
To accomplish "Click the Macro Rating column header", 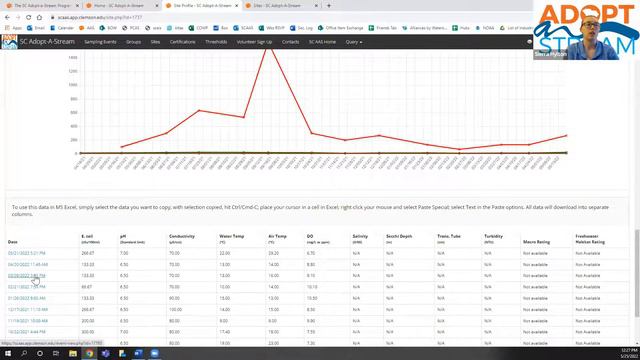I will tap(536, 242).
